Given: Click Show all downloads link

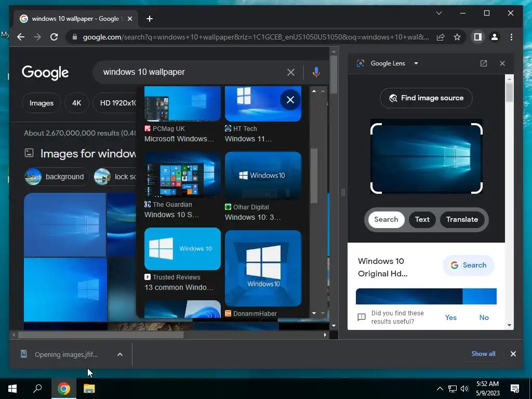Looking at the screenshot, I should tap(483, 354).
